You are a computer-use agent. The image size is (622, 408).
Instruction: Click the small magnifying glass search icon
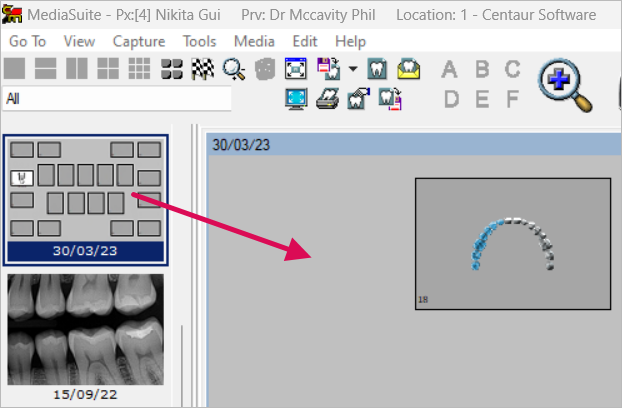tap(234, 69)
